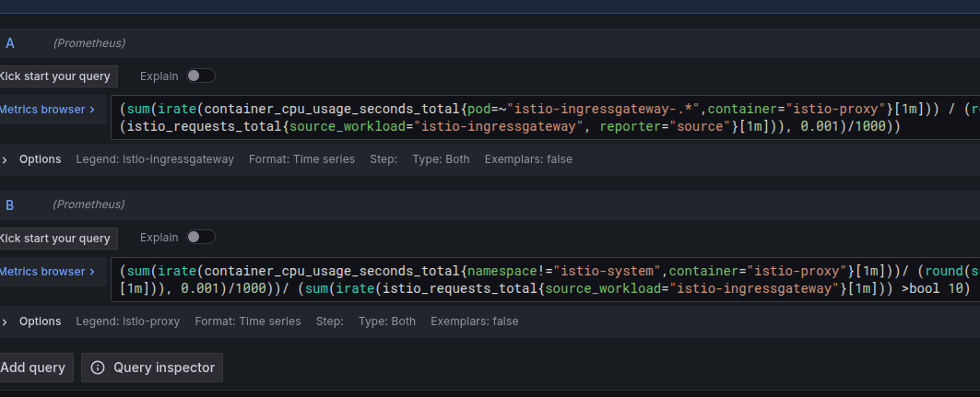Click the (Prometheus) datasource label in B
980x397 pixels.
click(89, 204)
